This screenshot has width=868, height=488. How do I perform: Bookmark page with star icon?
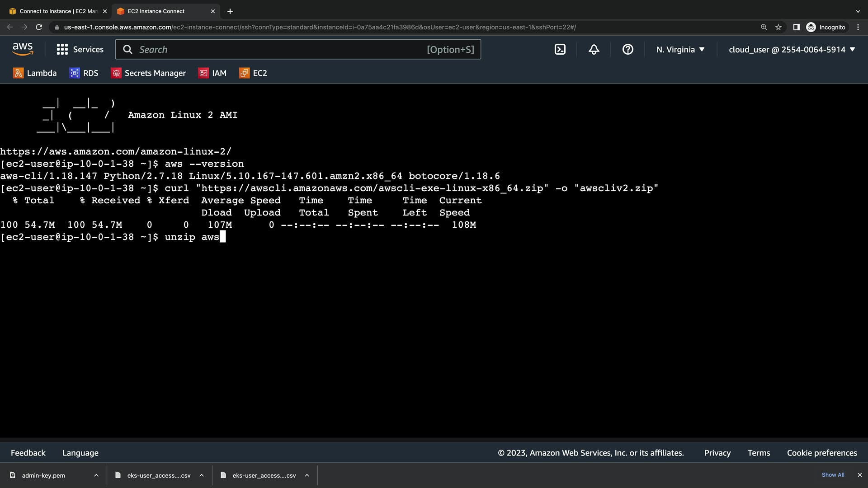(x=778, y=27)
